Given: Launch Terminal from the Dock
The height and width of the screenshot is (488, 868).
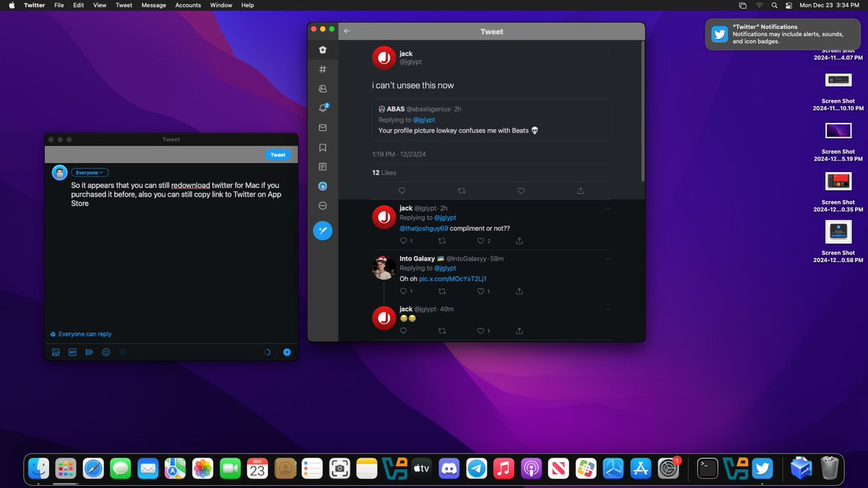Looking at the screenshot, I should (x=707, y=469).
